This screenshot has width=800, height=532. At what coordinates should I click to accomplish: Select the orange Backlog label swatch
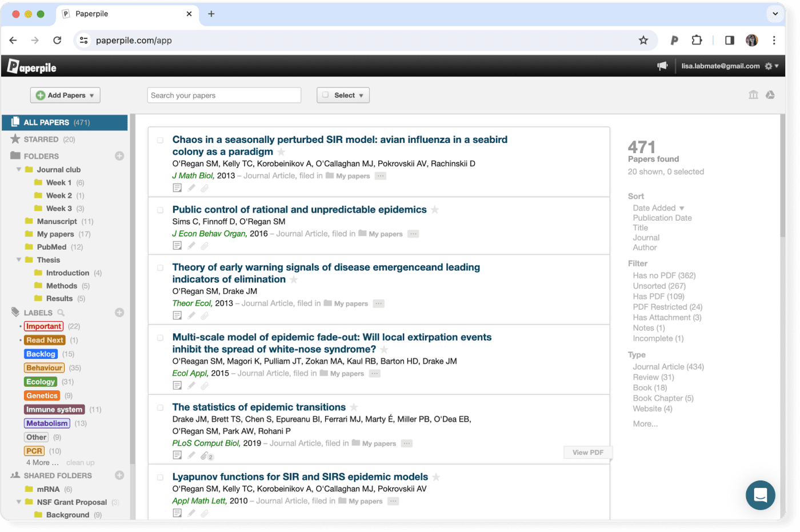pos(40,354)
